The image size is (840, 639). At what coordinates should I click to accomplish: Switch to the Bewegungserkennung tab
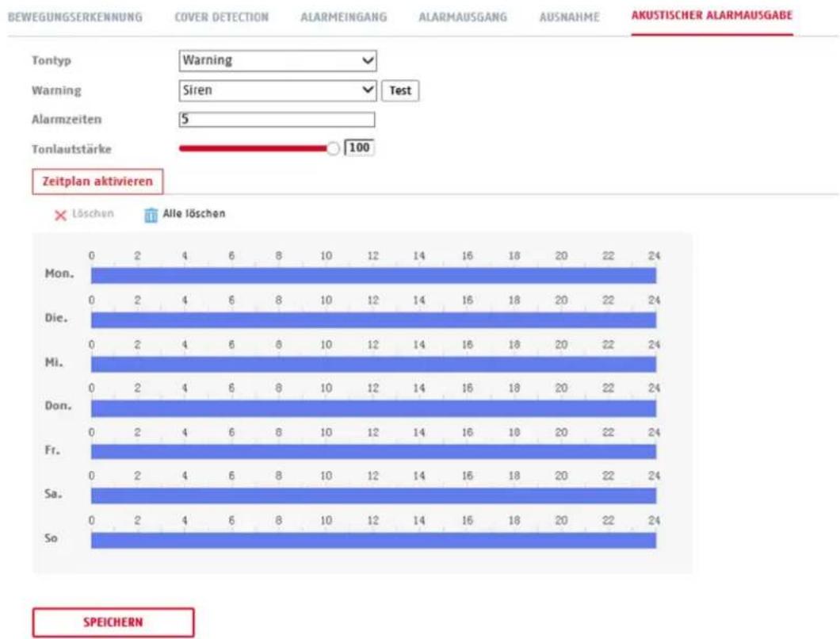point(75,17)
